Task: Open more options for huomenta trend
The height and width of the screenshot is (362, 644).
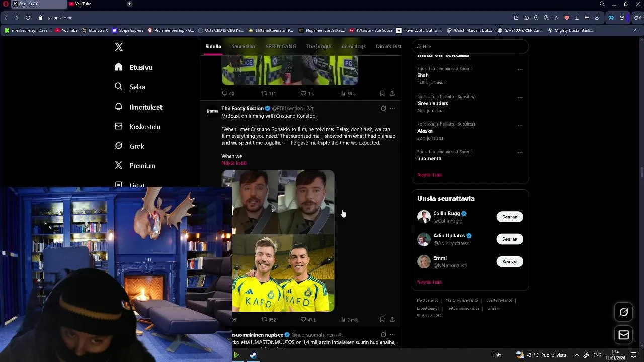Action: 520,152
